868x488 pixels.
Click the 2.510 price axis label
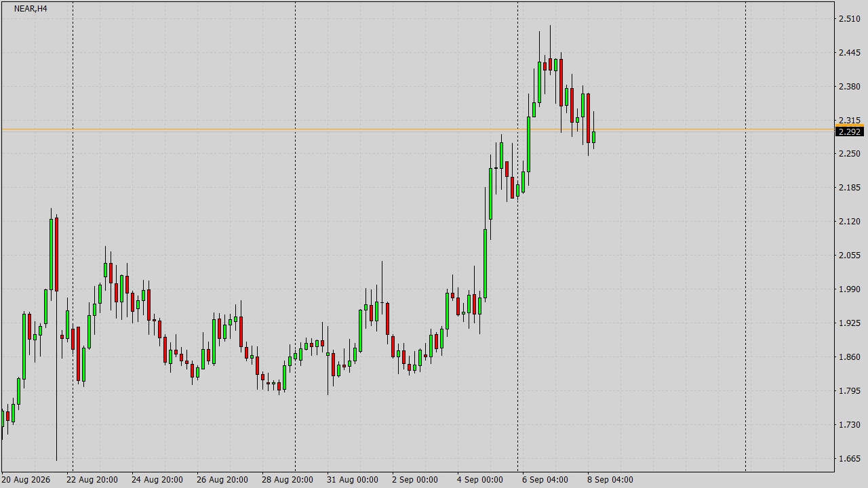[x=849, y=18]
